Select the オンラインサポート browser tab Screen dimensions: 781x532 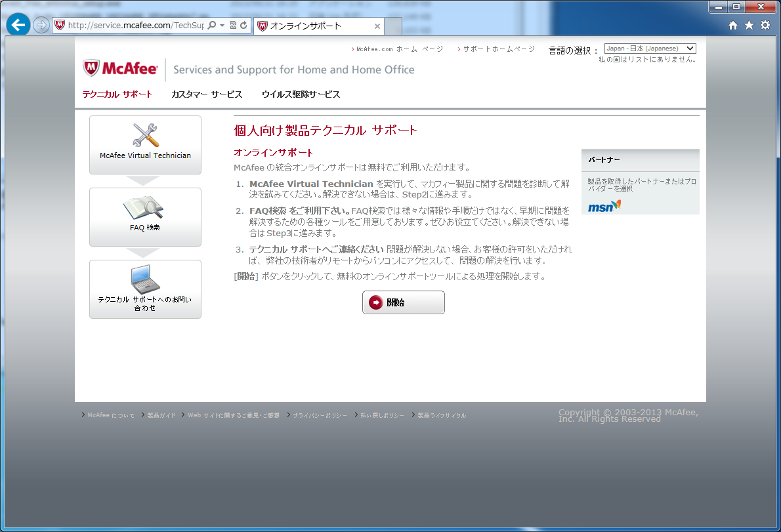(x=319, y=26)
